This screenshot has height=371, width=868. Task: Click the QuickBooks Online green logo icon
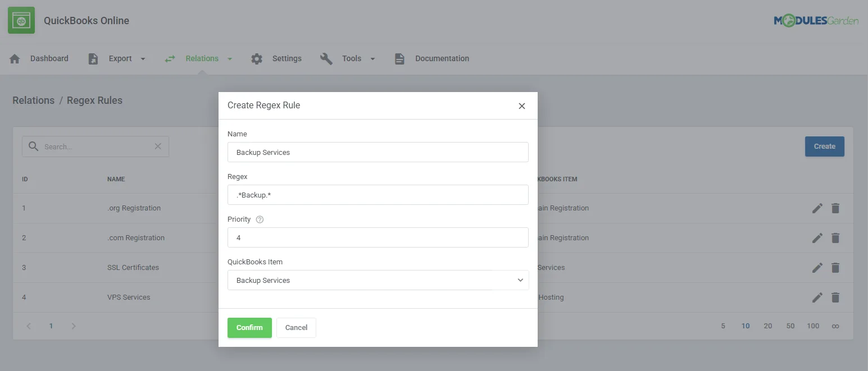[x=21, y=20]
